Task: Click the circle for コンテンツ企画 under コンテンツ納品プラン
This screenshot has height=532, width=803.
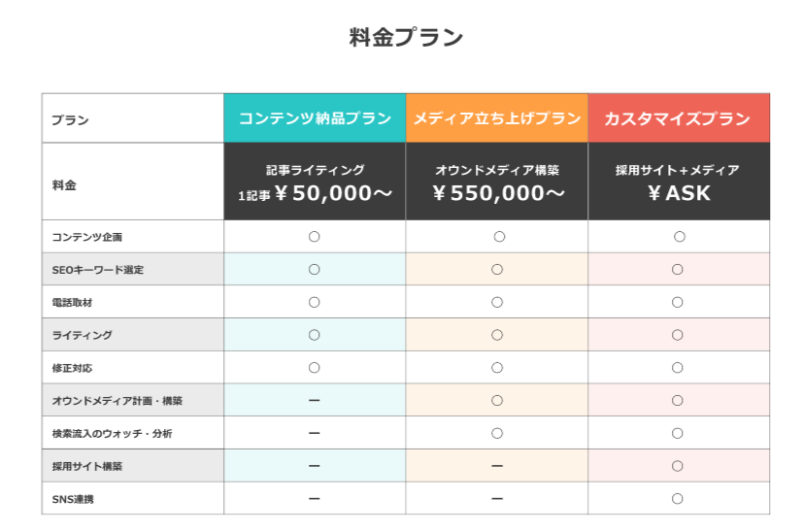Action: [315, 237]
